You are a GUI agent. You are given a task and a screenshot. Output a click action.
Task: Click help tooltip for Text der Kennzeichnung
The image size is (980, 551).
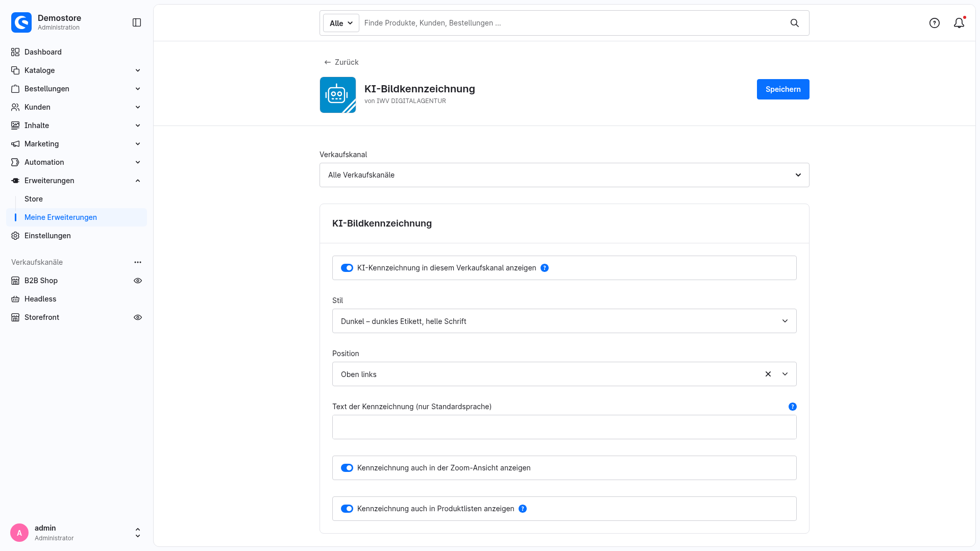pyautogui.click(x=793, y=407)
